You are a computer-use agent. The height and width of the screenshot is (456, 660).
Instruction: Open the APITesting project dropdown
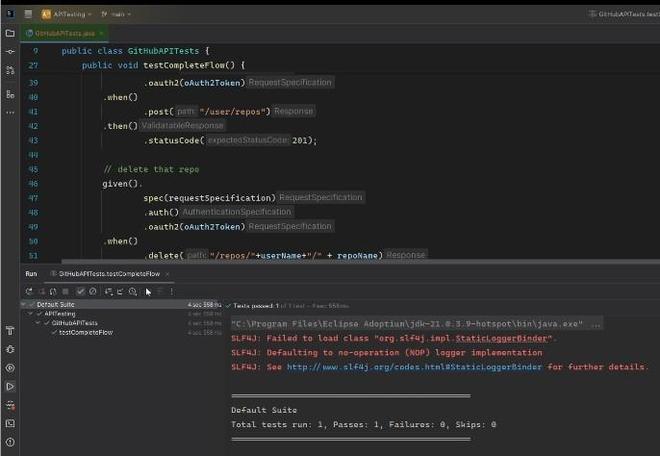pos(67,14)
